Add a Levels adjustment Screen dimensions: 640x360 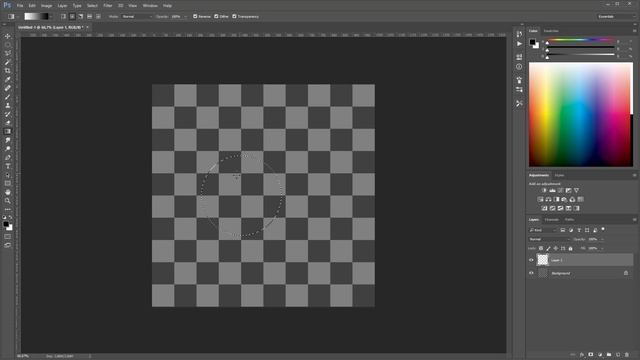point(552,190)
